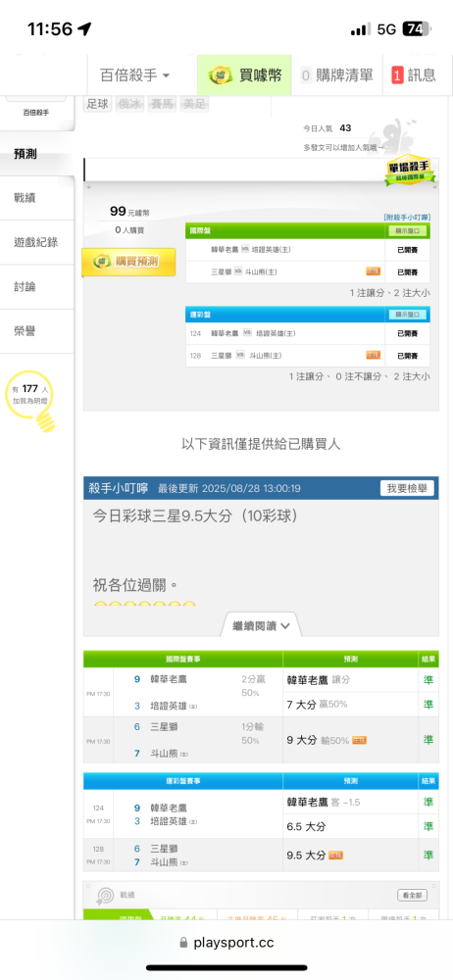Click the lock icon beside playsport.cc

(x=183, y=942)
